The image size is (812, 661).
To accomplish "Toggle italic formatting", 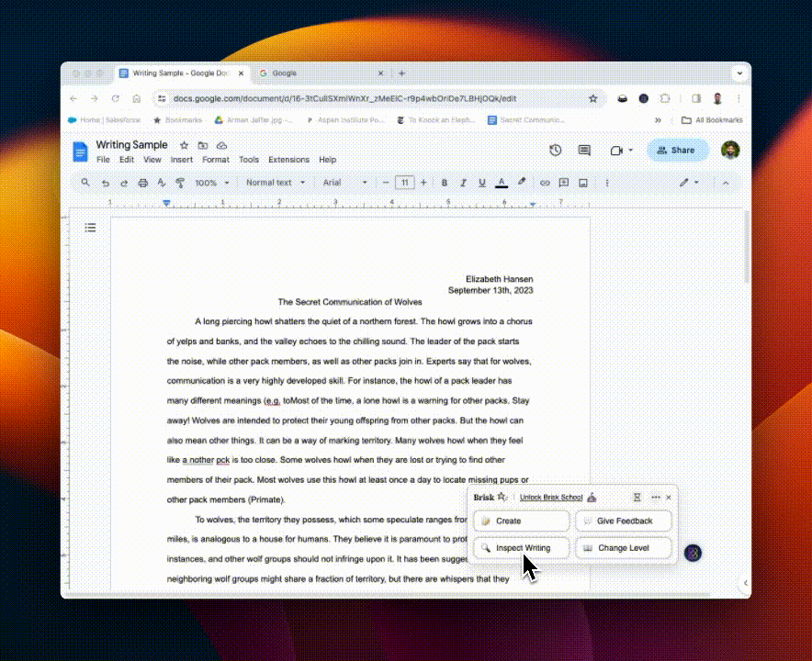I will click(463, 183).
